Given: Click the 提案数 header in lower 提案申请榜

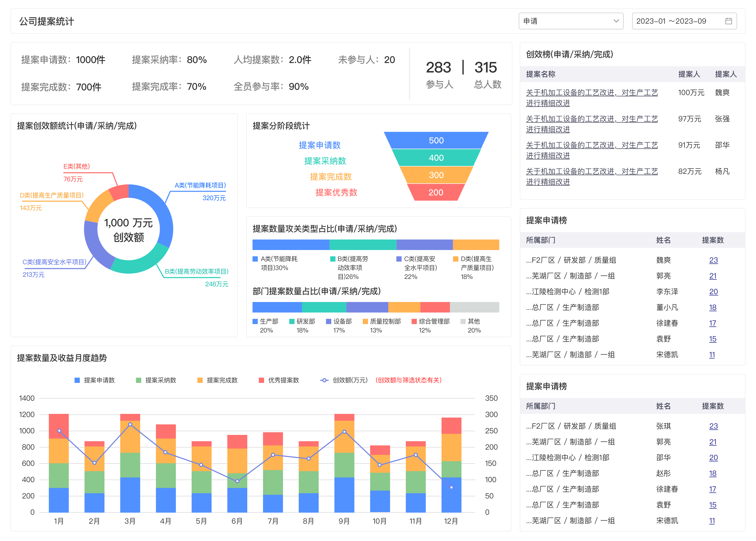Looking at the screenshot, I should click(x=713, y=406).
